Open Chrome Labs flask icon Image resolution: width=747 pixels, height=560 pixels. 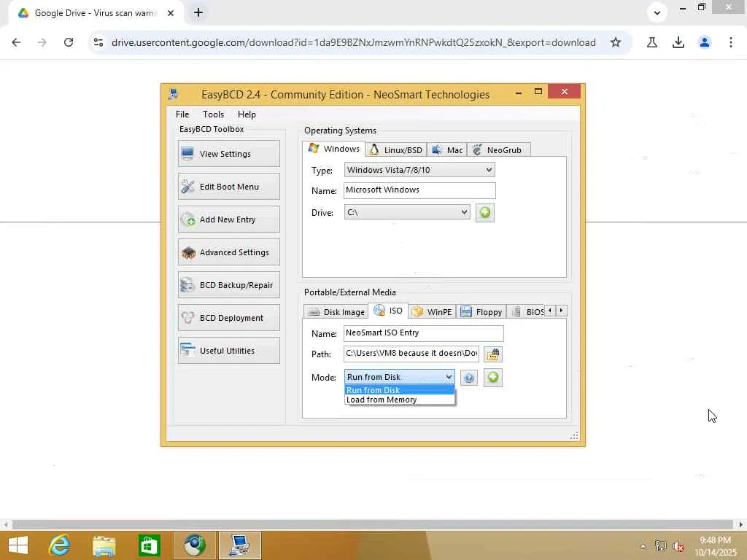tap(652, 42)
